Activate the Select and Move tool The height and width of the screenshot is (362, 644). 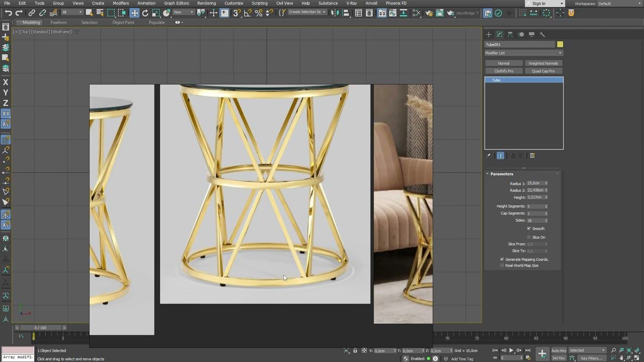click(x=134, y=13)
